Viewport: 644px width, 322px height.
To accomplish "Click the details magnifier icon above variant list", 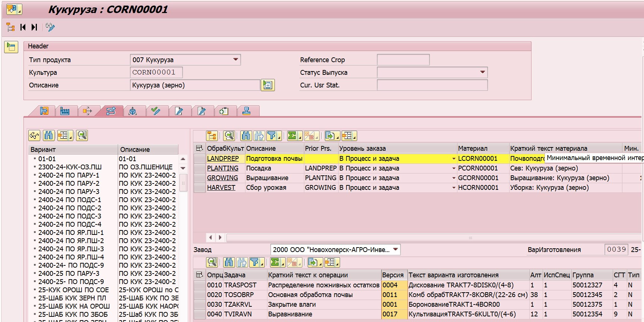I will pyautogui.click(x=82, y=136).
